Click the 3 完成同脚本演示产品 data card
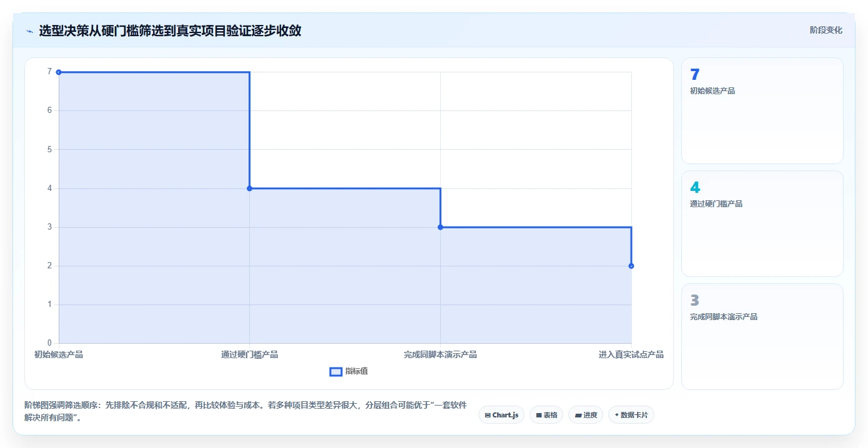 pos(762,336)
